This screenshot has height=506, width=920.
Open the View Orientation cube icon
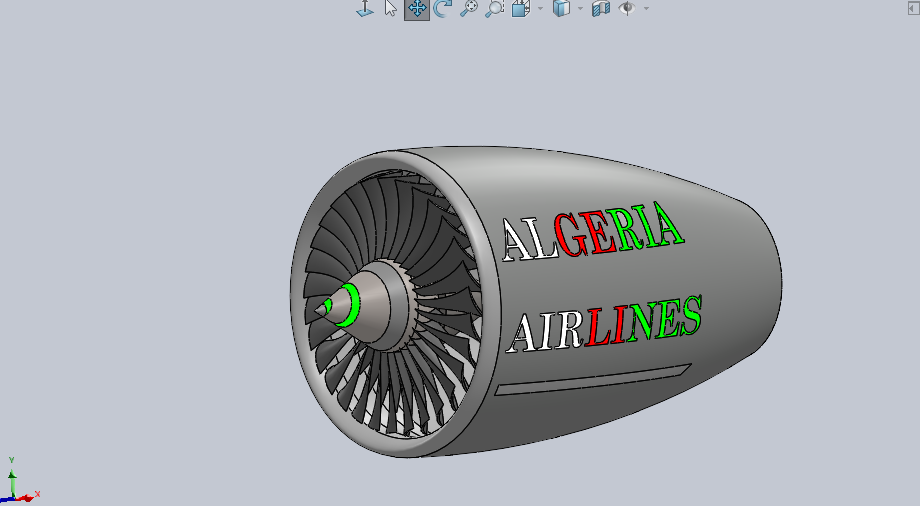[x=520, y=9]
